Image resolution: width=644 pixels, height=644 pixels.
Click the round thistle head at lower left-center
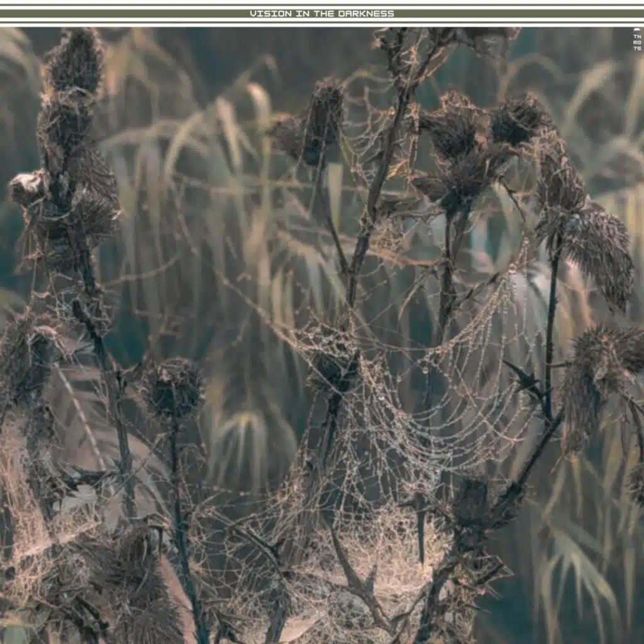click(x=172, y=388)
